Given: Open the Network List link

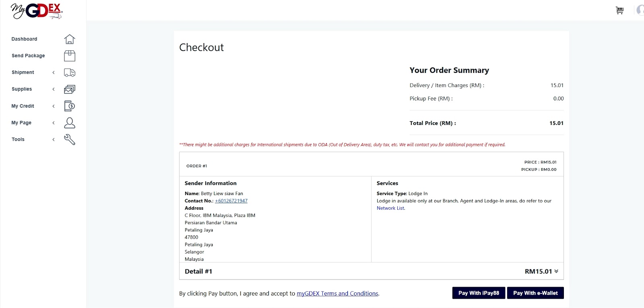Looking at the screenshot, I should coord(390,208).
